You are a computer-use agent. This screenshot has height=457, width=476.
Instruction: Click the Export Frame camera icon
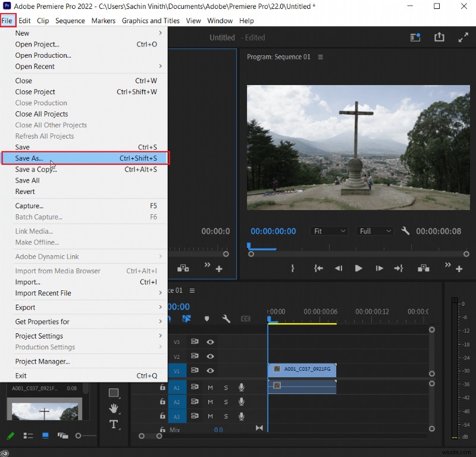click(424, 268)
